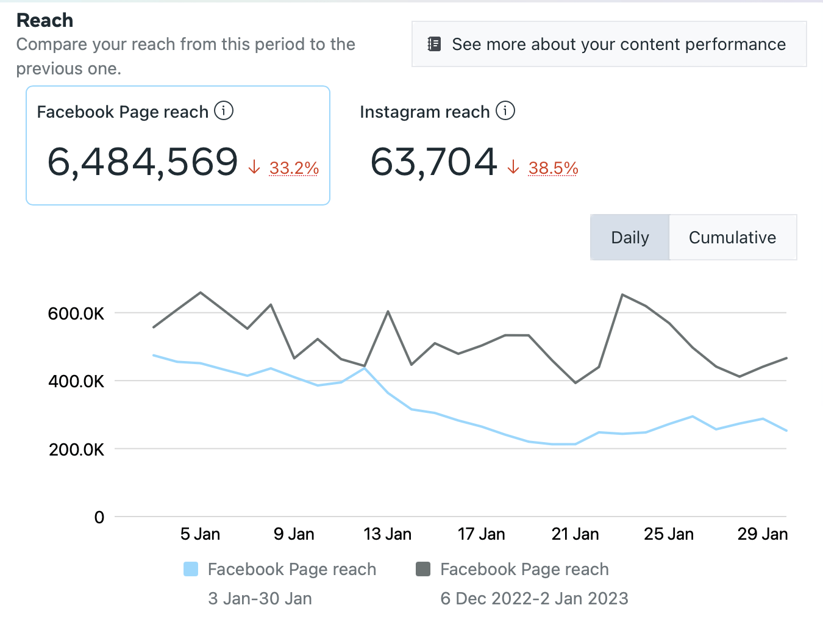Select the Instagram reach metric

click(436, 140)
